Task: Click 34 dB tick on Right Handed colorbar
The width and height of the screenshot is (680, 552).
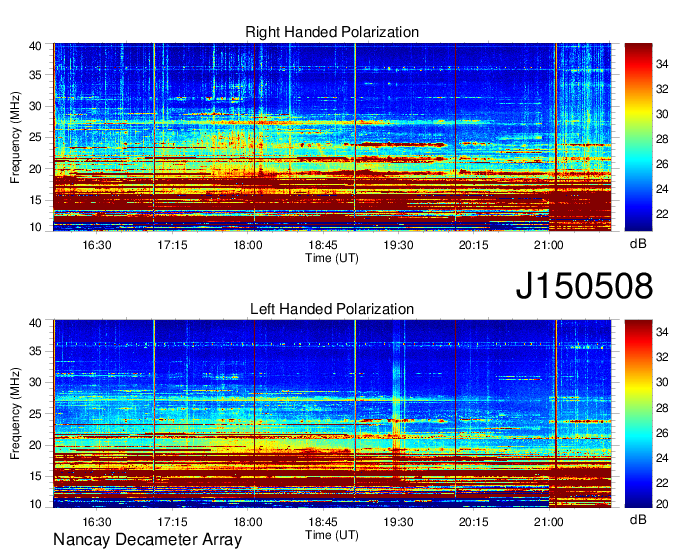Action: (662, 65)
